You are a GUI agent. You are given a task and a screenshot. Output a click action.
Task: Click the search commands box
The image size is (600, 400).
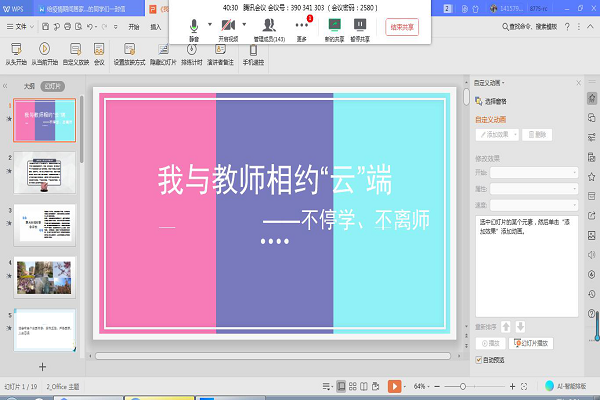click(530, 26)
